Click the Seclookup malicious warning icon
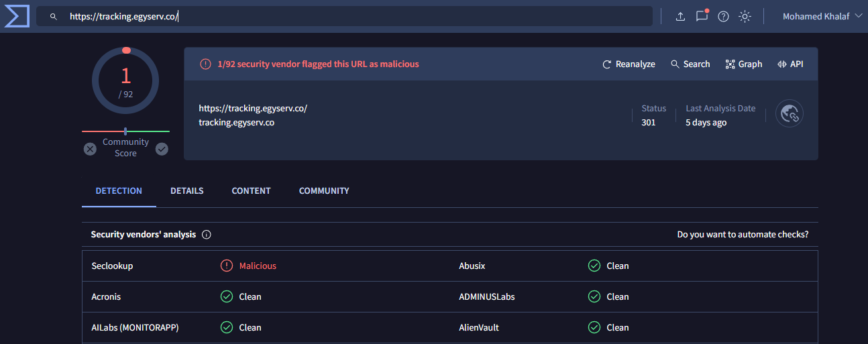The image size is (868, 344). click(x=227, y=266)
